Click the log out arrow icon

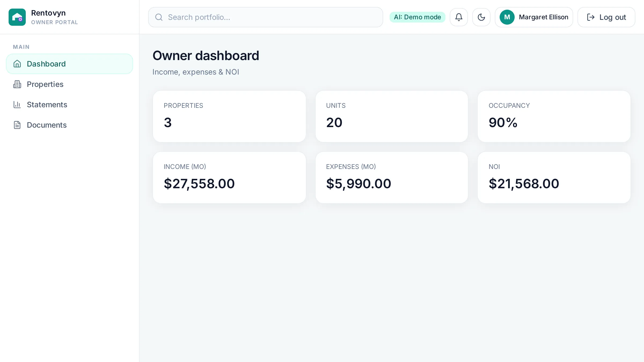tap(591, 17)
